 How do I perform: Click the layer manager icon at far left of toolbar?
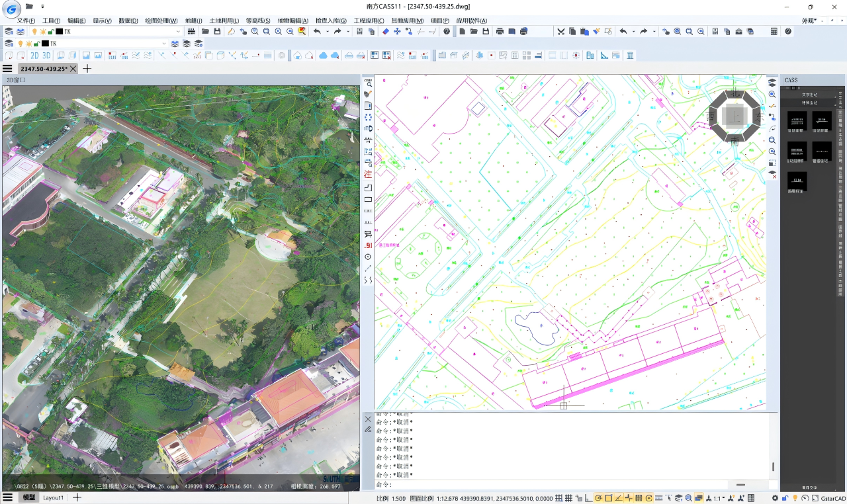tap(9, 31)
